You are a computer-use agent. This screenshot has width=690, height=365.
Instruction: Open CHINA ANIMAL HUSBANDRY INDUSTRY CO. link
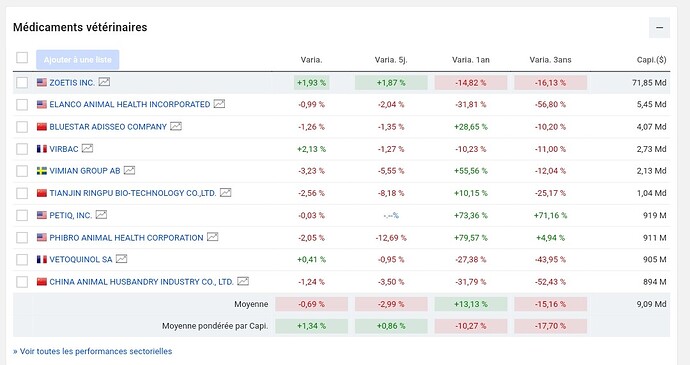tap(141, 282)
